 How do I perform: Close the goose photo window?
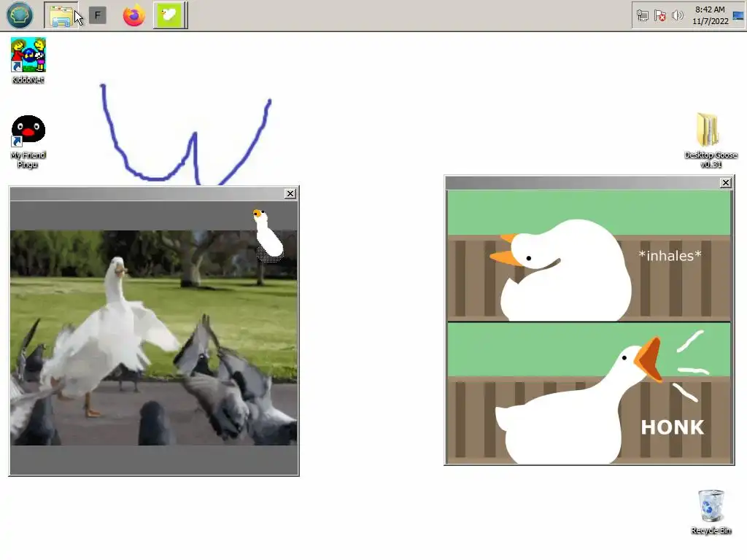tap(290, 193)
